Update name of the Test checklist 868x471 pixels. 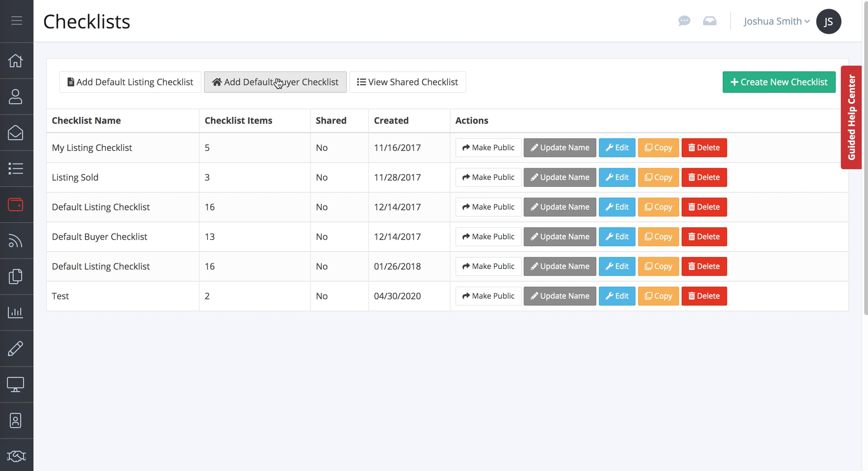tap(560, 296)
